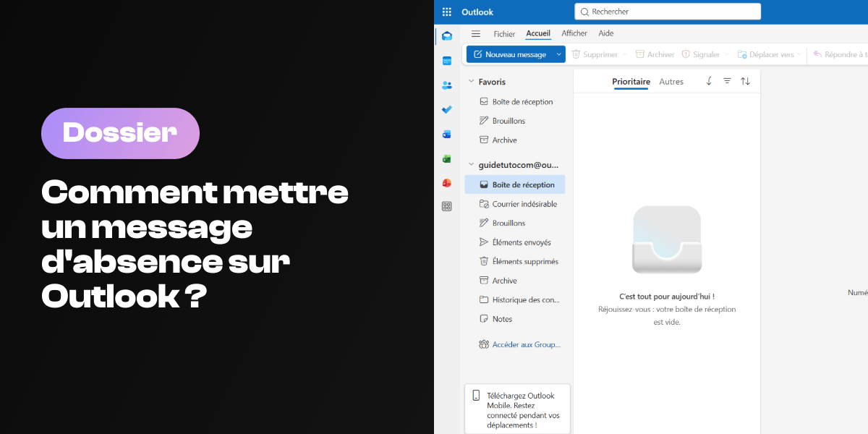
Task: Open the filter icon in message list
Action: pos(727,81)
